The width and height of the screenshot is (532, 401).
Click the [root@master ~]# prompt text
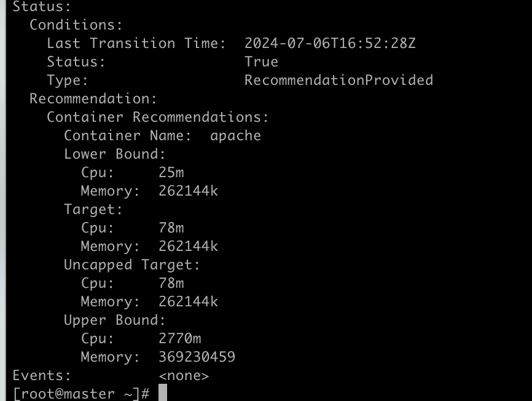click(x=81, y=394)
